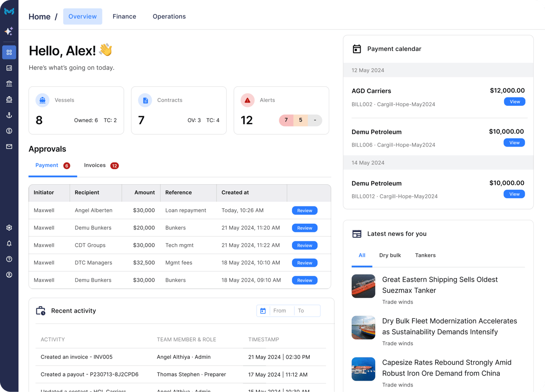This screenshot has height=392, width=545.
Task: Click Home in the breadcrumb
Action: [x=40, y=16]
